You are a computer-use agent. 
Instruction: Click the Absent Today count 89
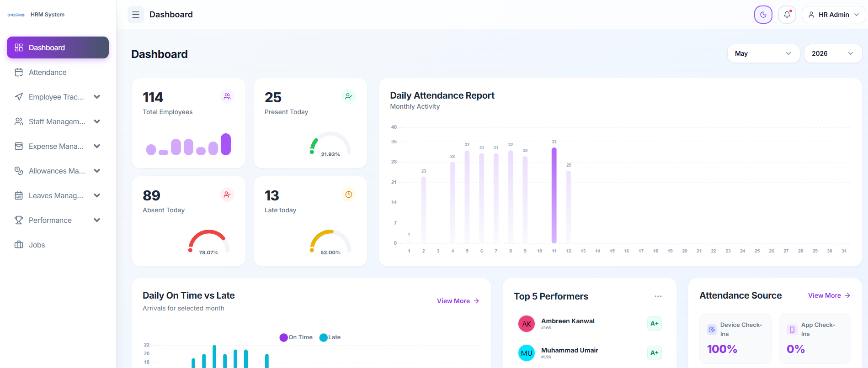pos(151,195)
